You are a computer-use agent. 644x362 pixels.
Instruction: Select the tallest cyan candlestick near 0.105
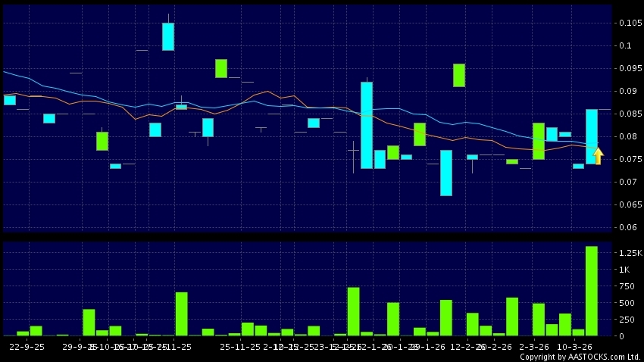tap(168, 36)
